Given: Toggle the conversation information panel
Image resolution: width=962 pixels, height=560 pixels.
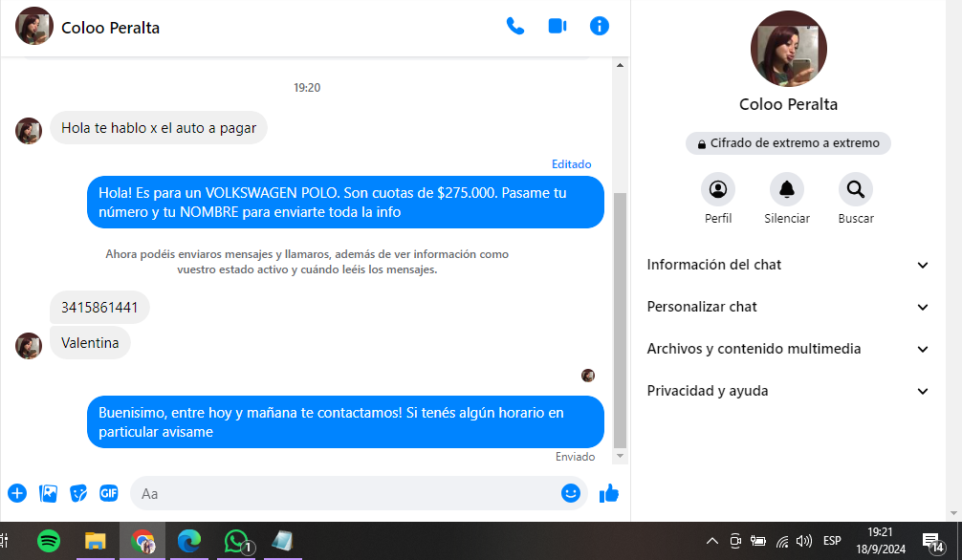Looking at the screenshot, I should pyautogui.click(x=600, y=27).
